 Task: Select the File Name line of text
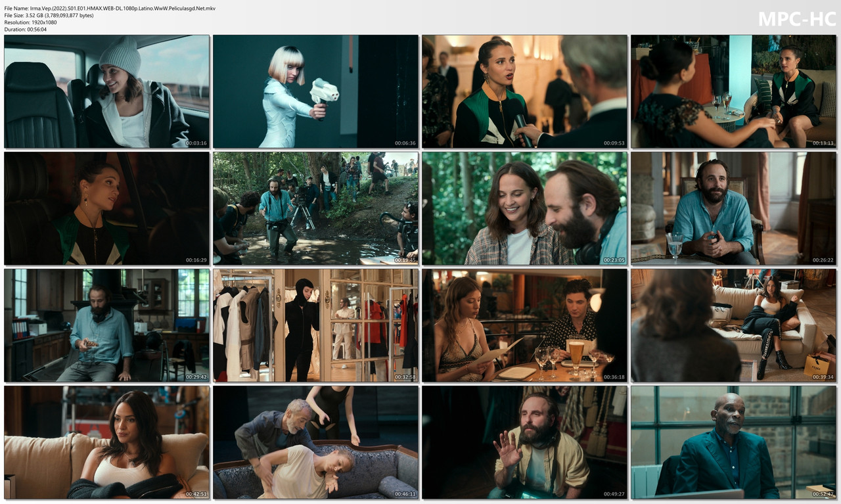[x=110, y=9]
